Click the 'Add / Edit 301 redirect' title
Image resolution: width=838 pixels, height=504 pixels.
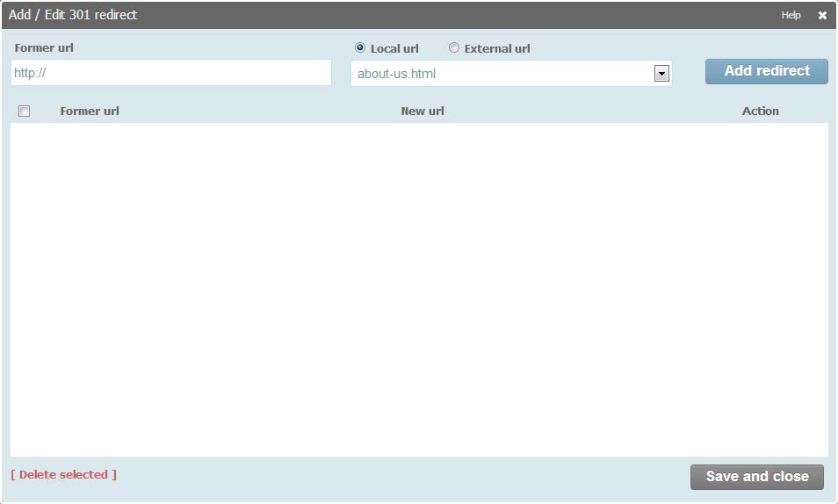click(x=73, y=15)
